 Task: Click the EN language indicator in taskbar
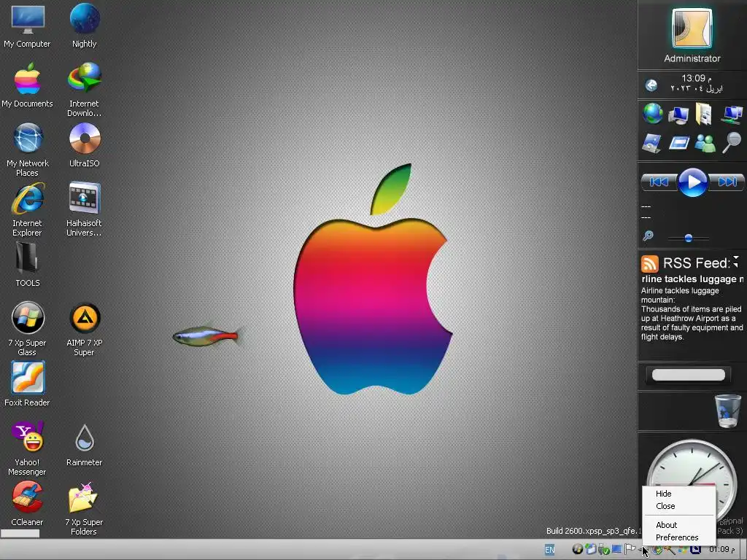(549, 550)
